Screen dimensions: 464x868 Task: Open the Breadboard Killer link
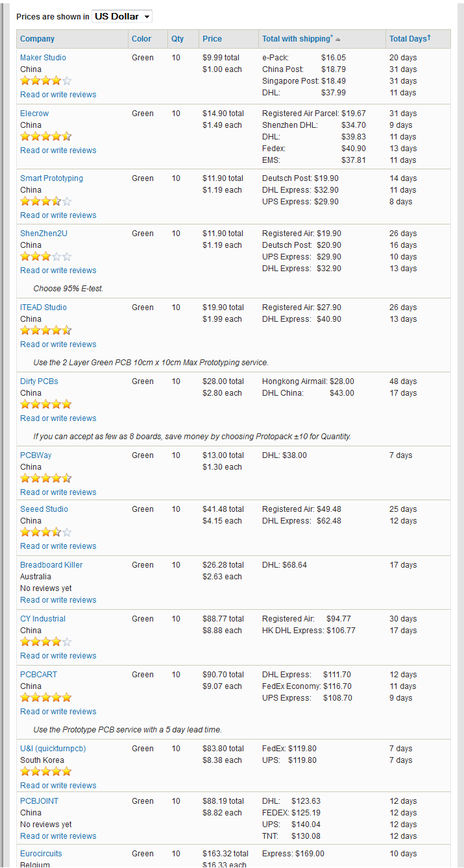(x=51, y=565)
